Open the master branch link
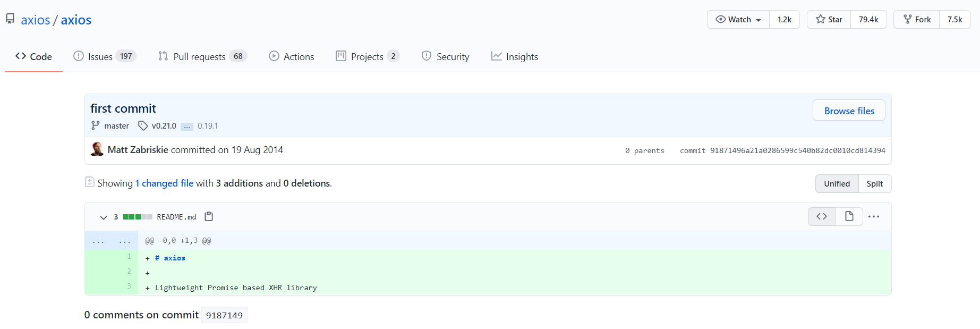This screenshot has height=329, width=980. tap(116, 126)
